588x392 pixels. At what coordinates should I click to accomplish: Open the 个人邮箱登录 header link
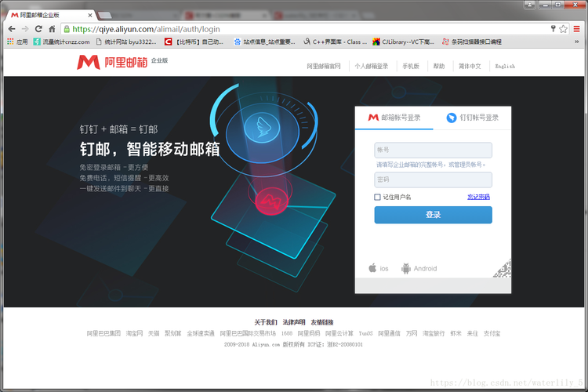coord(372,66)
